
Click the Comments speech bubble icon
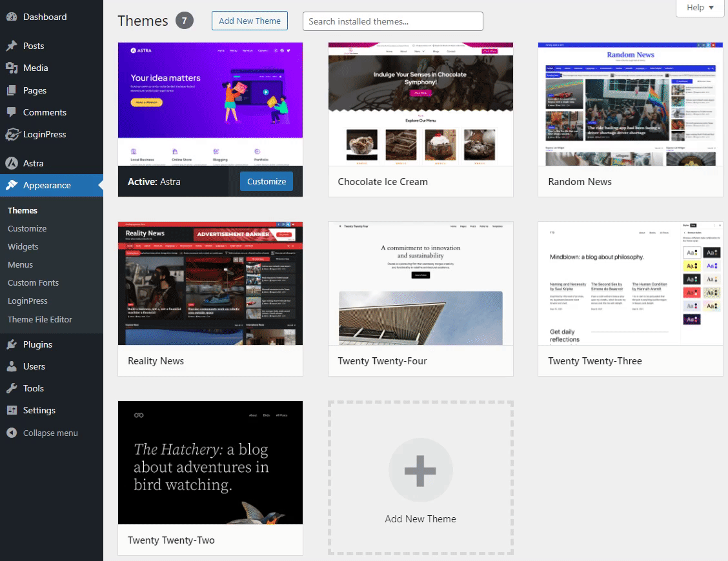click(x=12, y=112)
